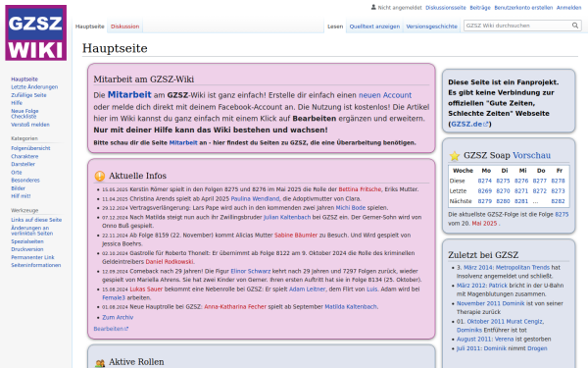Click the yellow star Vorschau icon
Viewport: 588px width, 368px height.
[455, 155]
